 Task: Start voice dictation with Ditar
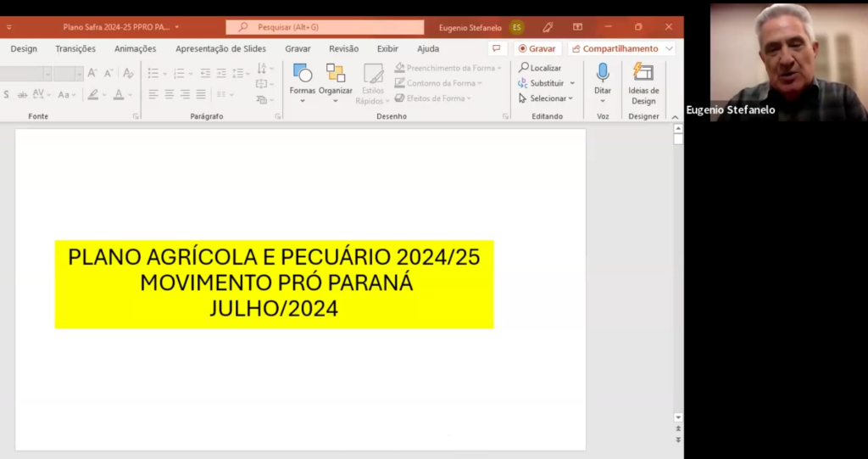pos(603,83)
